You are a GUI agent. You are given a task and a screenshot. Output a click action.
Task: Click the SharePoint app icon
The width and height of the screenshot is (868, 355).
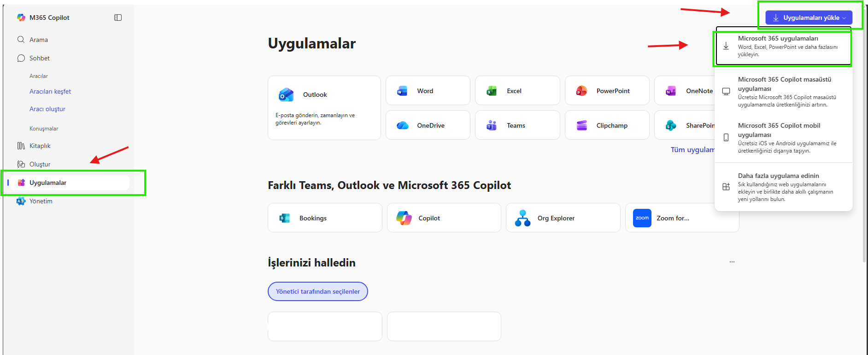tap(671, 125)
